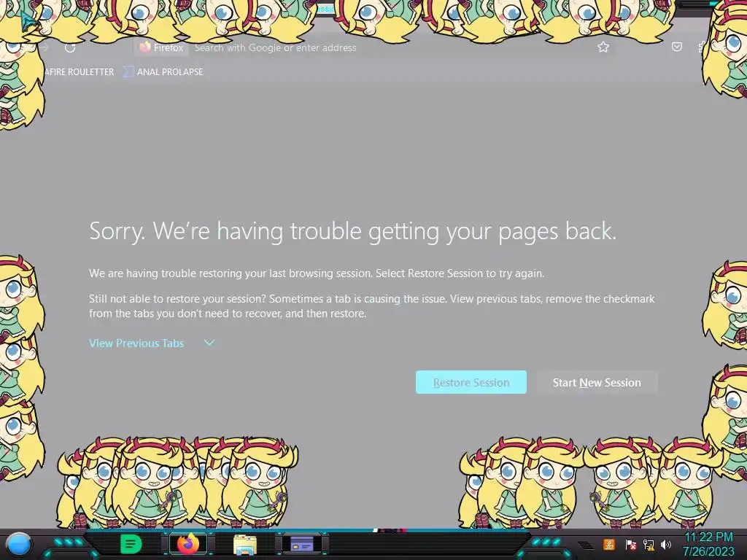
Task: Open the volume speaker tray icon
Action: tap(665, 544)
